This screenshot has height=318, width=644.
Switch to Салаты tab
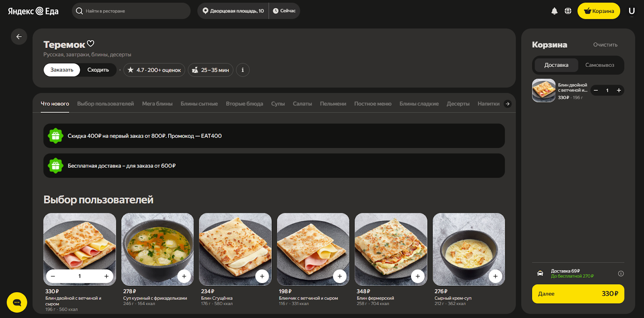(302, 104)
